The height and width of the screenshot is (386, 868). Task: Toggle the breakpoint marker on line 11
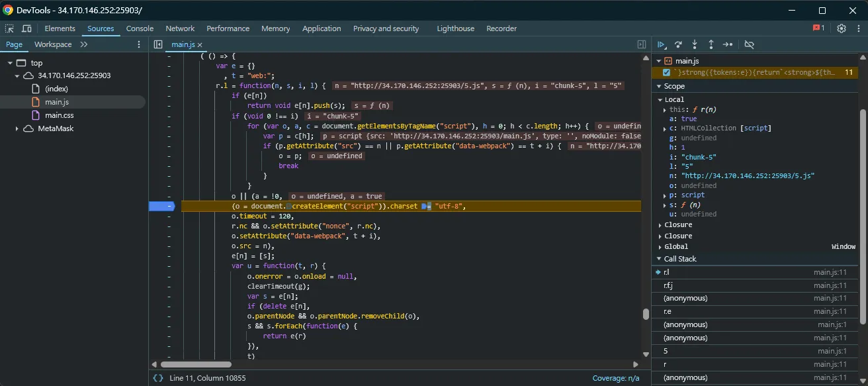pyautogui.click(x=161, y=206)
